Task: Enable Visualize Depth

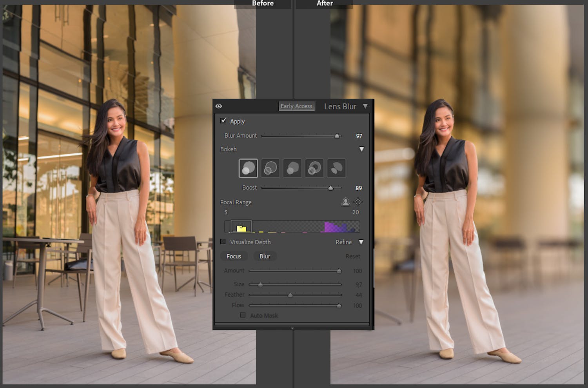Action: tap(223, 242)
